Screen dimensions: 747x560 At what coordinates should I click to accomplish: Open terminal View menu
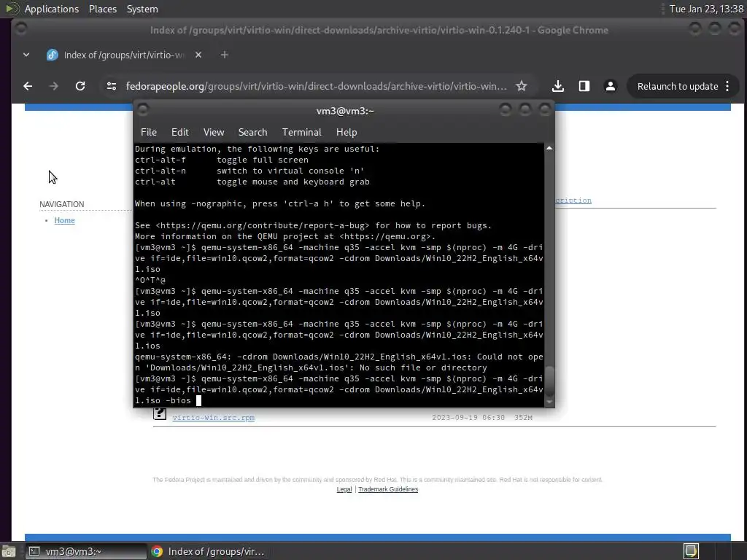click(214, 133)
